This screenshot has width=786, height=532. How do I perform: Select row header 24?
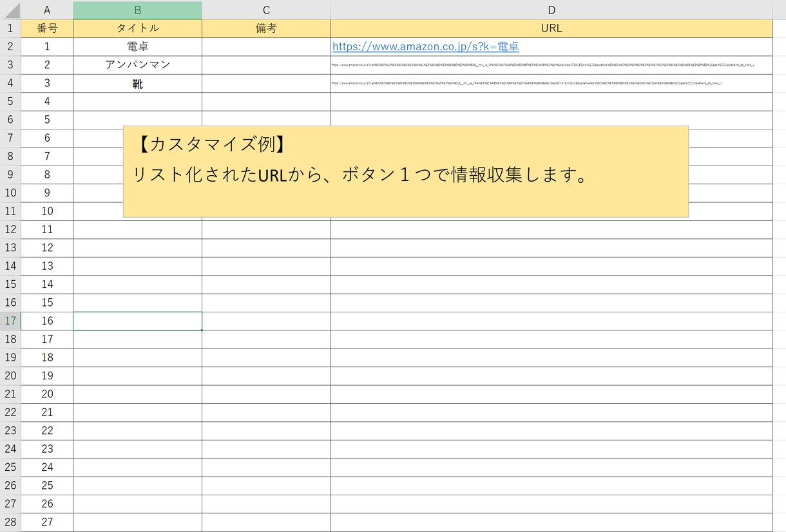click(x=10, y=450)
